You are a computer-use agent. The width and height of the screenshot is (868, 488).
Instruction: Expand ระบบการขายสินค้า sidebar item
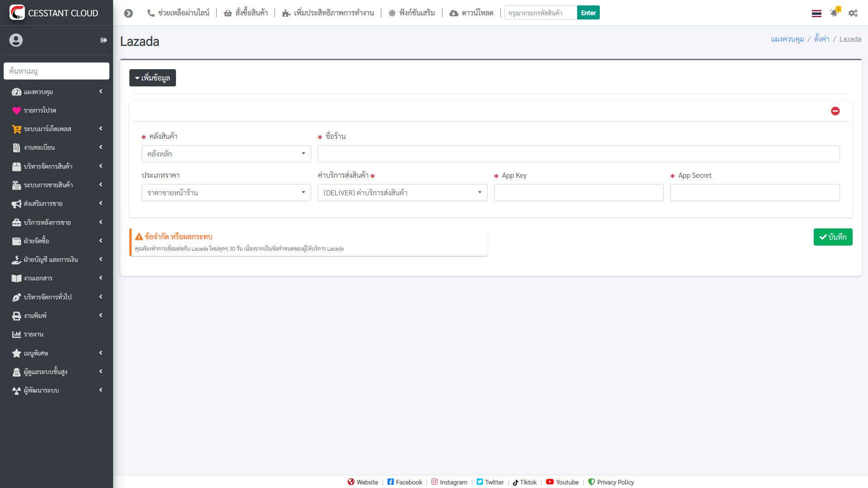pos(57,185)
